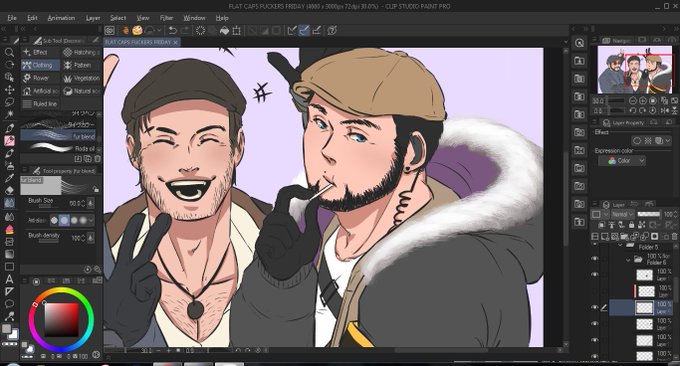Hide Folder 6 using its eye icon
This screenshot has width=680, height=366.
[595, 258]
